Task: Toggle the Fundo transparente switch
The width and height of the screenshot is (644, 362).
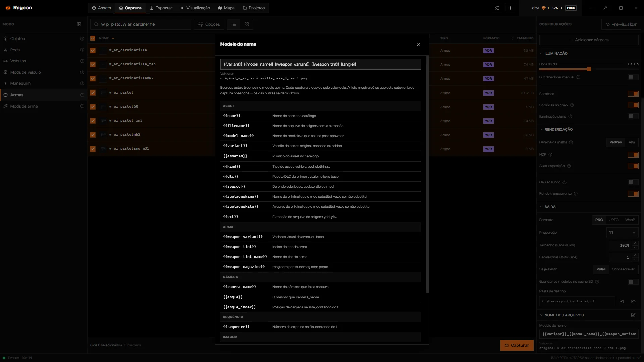Action: tap(633, 194)
